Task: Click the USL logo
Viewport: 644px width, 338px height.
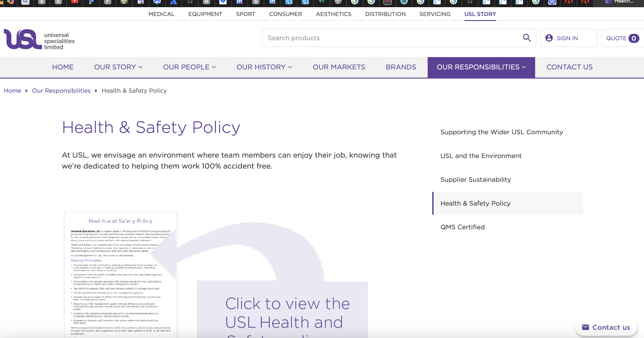Action: (39, 39)
